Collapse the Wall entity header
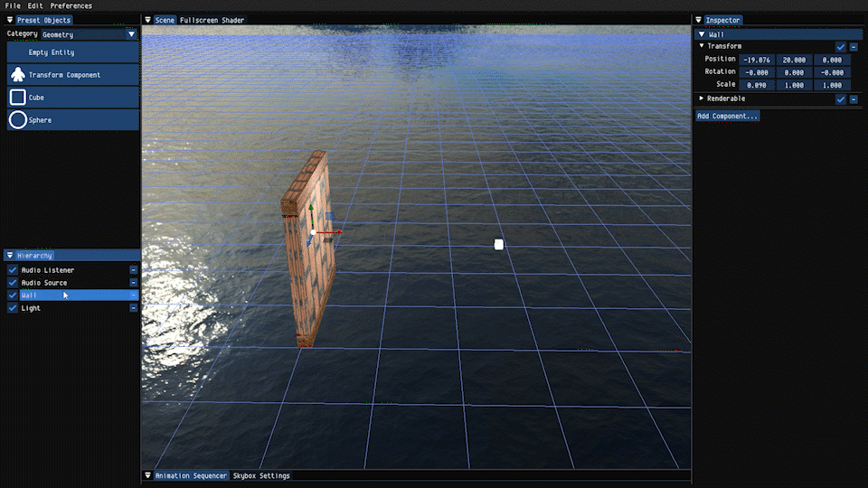Viewport: 868px width, 488px height. [x=702, y=34]
